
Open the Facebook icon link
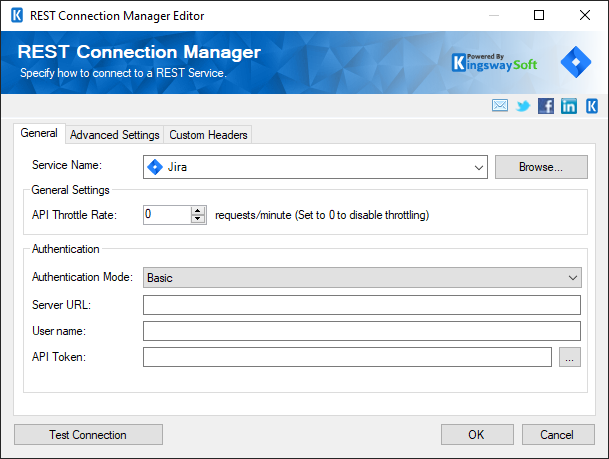pos(546,106)
